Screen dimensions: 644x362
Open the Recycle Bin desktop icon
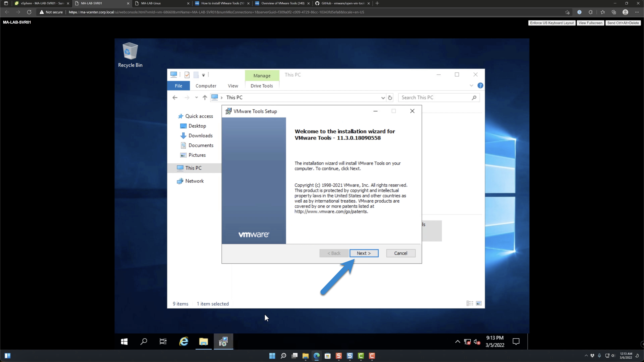coord(130,55)
